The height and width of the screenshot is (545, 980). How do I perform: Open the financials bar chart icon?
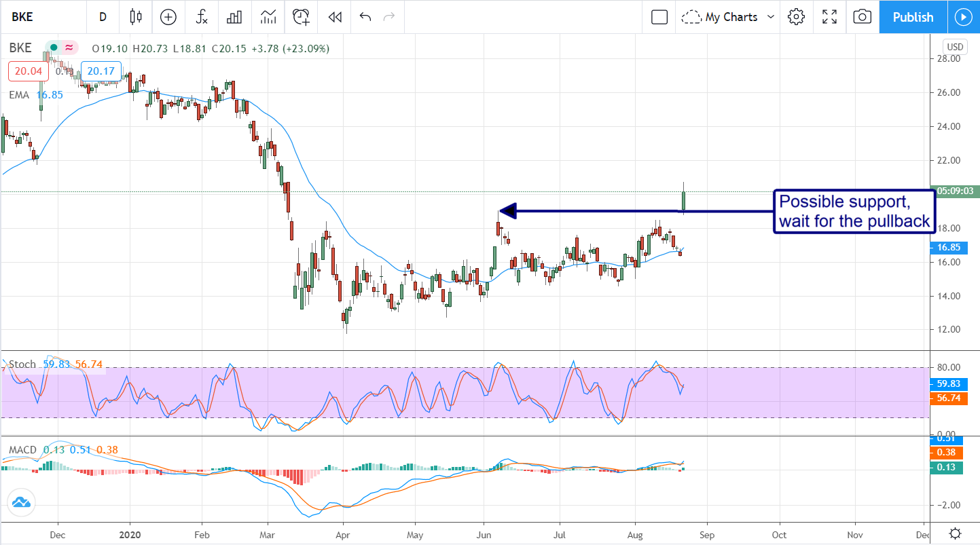point(234,17)
